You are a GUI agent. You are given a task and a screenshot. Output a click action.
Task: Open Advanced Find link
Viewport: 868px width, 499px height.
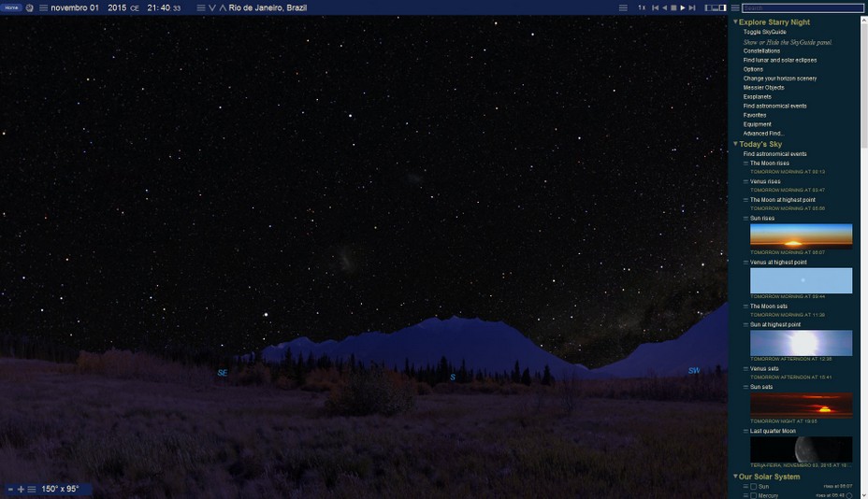pyautogui.click(x=763, y=134)
